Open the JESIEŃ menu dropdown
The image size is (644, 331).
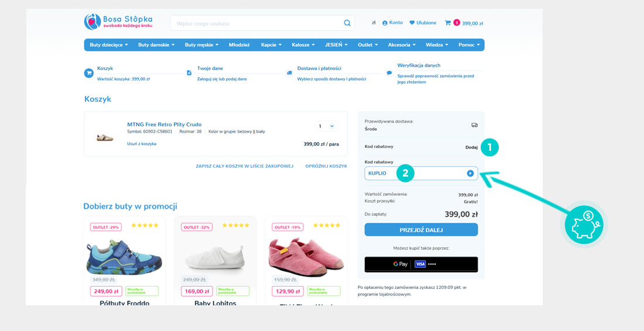(x=337, y=45)
